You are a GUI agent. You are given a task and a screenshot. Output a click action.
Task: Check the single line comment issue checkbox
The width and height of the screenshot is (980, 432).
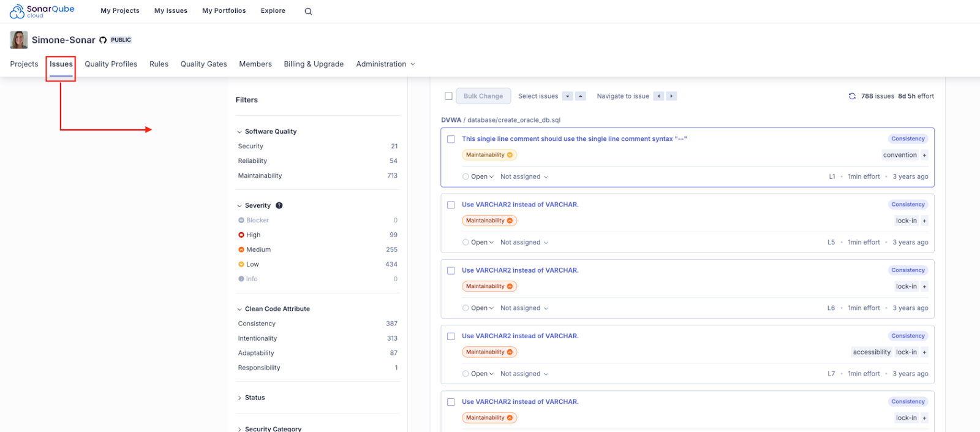click(x=451, y=139)
